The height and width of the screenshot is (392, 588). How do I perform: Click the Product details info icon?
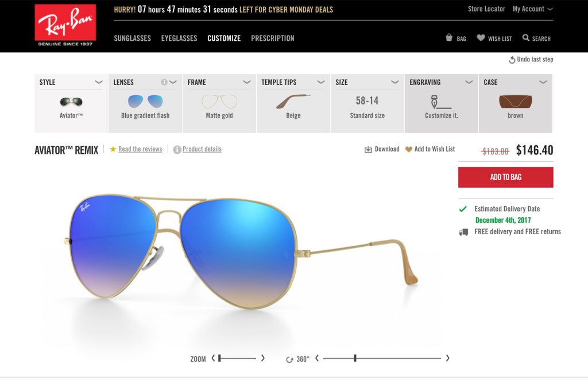[177, 150]
